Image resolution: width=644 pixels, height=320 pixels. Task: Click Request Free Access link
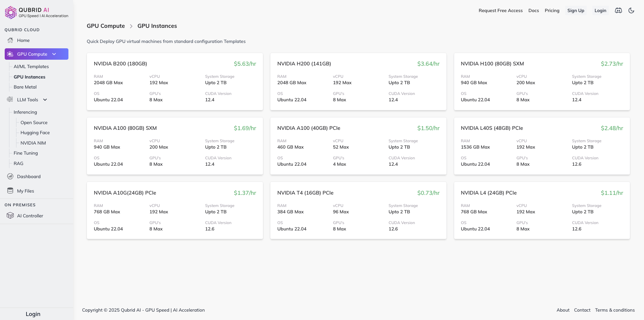[x=500, y=10]
